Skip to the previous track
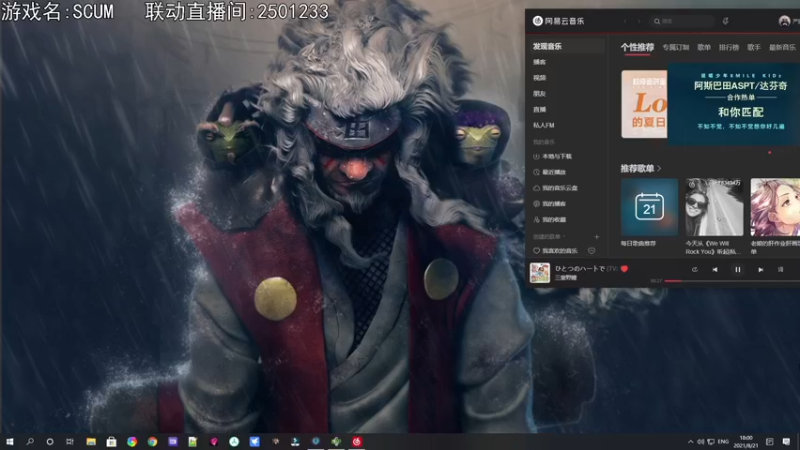 point(715,269)
